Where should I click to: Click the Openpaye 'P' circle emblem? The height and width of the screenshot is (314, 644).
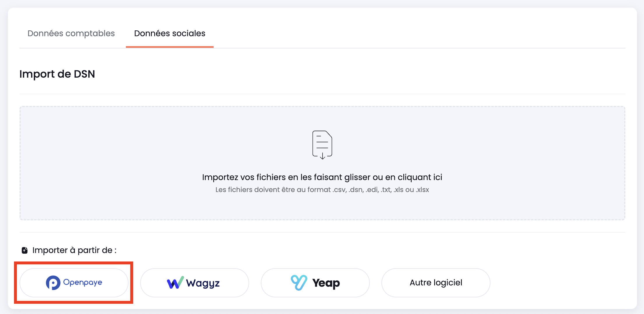(53, 282)
